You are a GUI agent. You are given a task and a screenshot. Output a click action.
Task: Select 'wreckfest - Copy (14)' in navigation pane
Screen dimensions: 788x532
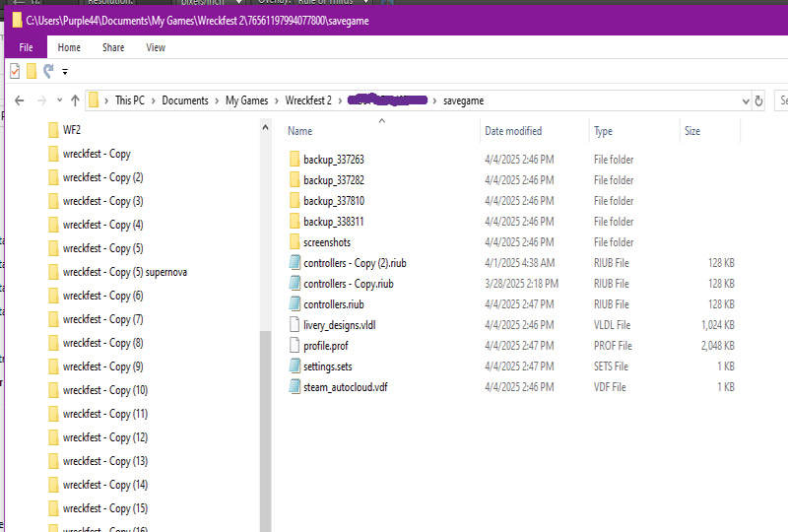(98, 485)
